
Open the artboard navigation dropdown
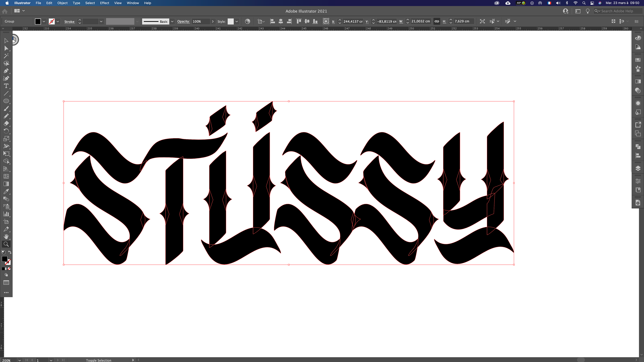[51, 360]
